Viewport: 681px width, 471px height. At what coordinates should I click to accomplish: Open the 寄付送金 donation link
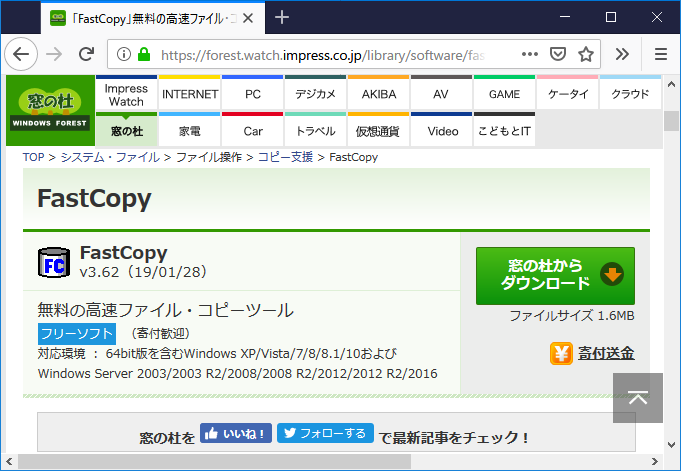click(592, 353)
